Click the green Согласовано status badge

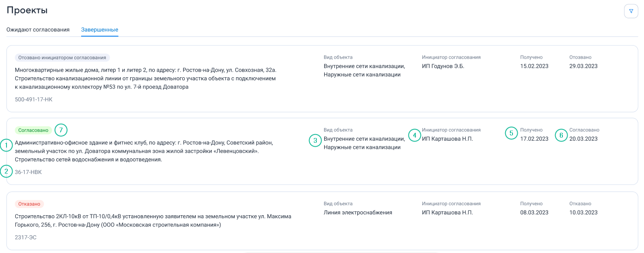(33, 130)
